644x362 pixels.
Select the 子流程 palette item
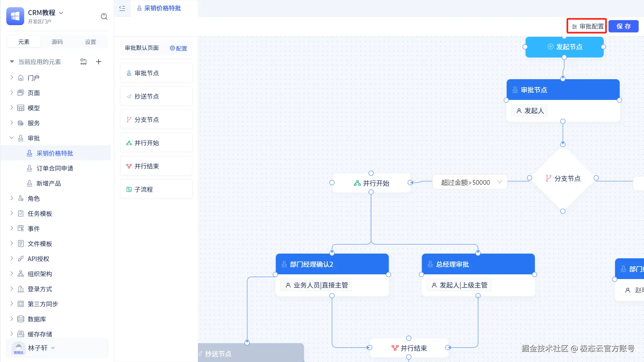pyautogui.click(x=156, y=189)
